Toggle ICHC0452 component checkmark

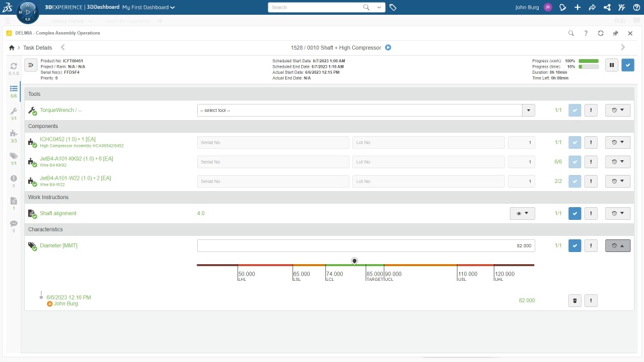pos(575,142)
